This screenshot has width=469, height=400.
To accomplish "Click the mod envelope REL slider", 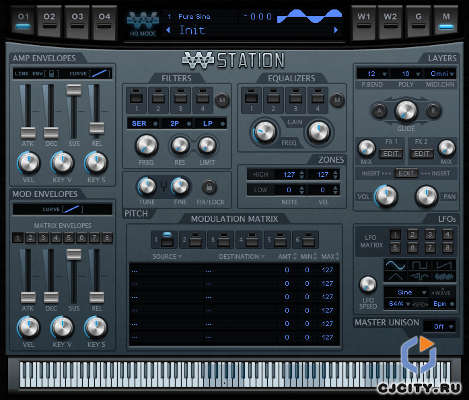I will tap(97, 297).
